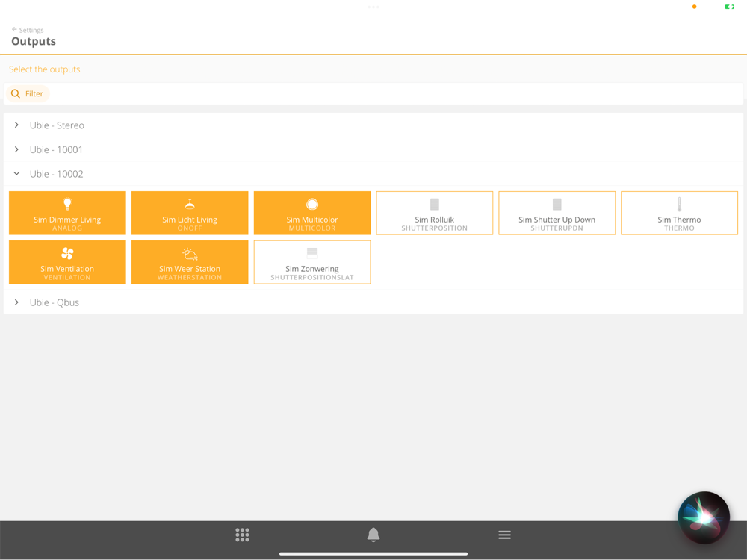This screenshot has width=747, height=560.
Task: Collapse the Ubie - 10002 chevron
Action: coord(16,174)
